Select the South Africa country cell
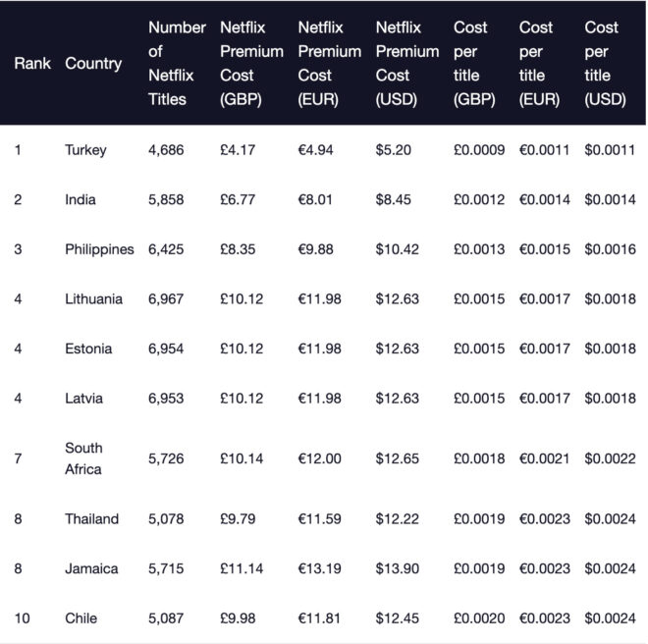Viewport: 648px width, 644px height. click(x=84, y=458)
